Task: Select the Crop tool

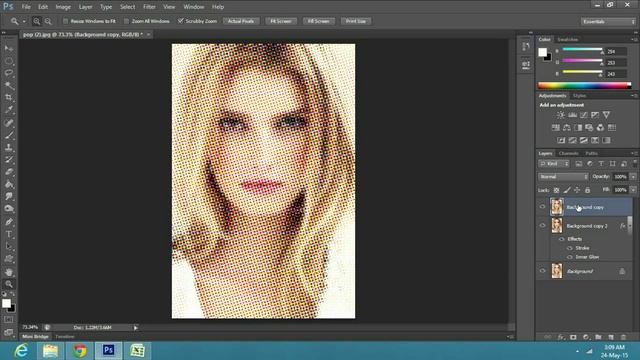Action: tap(9, 98)
